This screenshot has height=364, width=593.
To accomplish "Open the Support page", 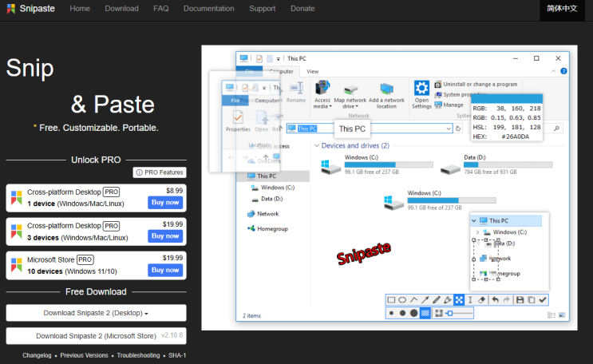I will [x=262, y=8].
